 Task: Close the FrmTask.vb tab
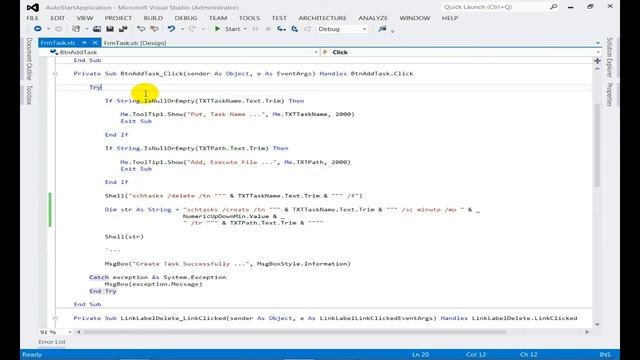pyautogui.click(x=95, y=42)
